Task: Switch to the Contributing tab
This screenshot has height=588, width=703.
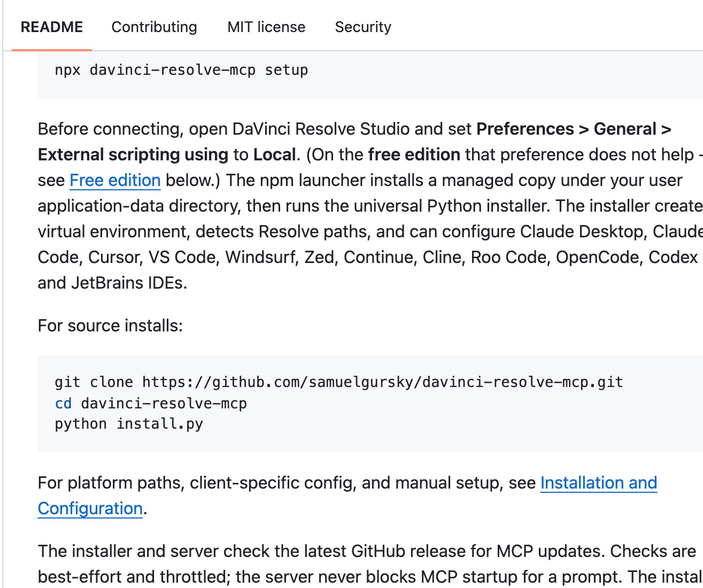Action: click(154, 27)
